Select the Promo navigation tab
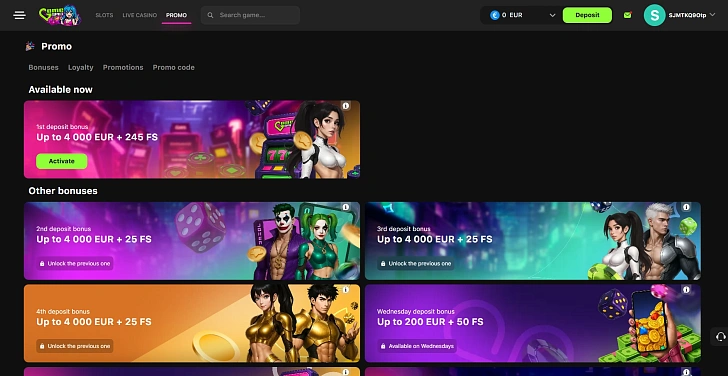Image resolution: width=728 pixels, height=376 pixels. click(176, 15)
